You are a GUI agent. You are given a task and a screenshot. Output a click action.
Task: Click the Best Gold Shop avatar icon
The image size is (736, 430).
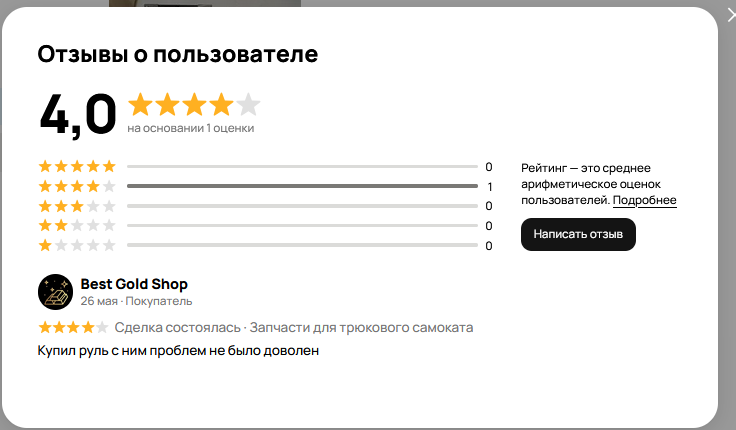click(x=55, y=292)
